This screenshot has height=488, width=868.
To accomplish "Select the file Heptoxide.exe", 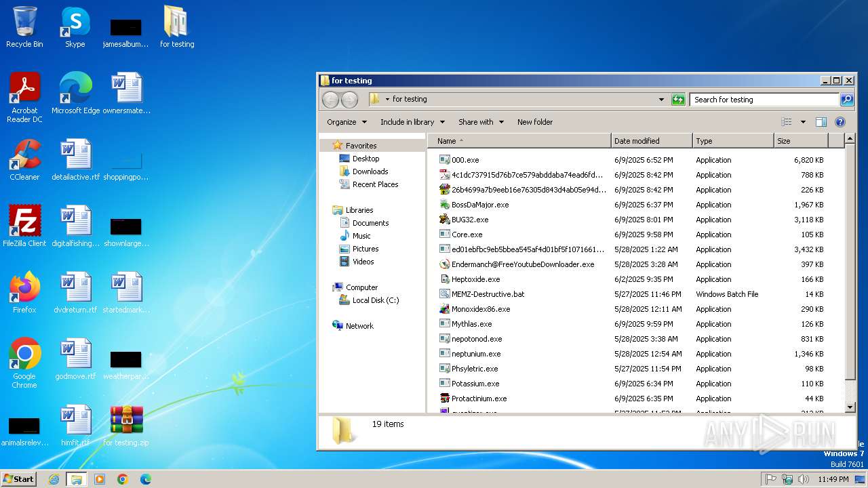I will (475, 279).
